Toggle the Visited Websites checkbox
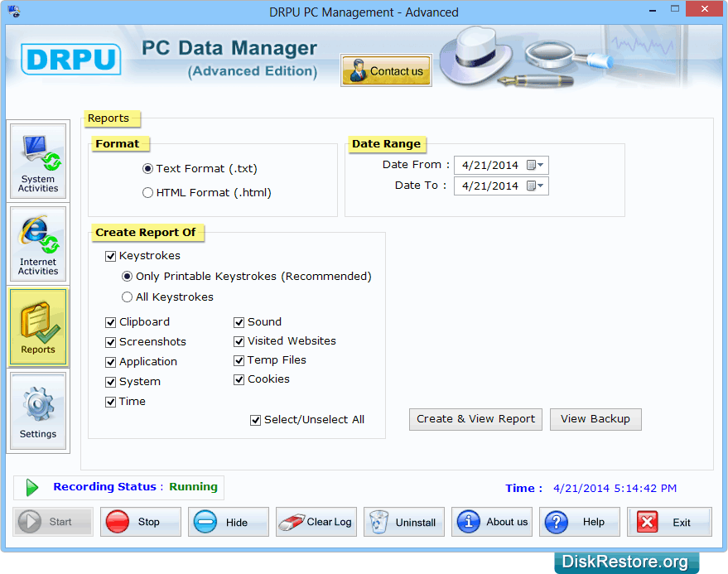 (239, 341)
